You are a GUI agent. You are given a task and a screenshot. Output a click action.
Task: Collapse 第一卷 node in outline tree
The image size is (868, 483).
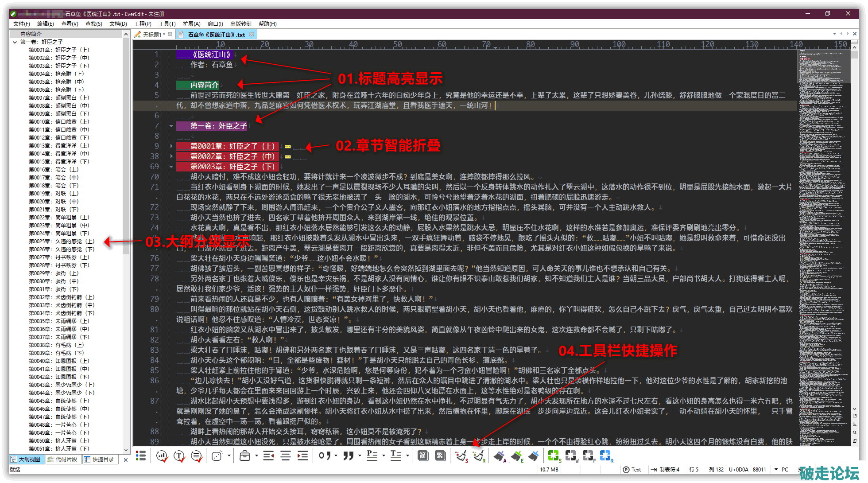coord(15,42)
